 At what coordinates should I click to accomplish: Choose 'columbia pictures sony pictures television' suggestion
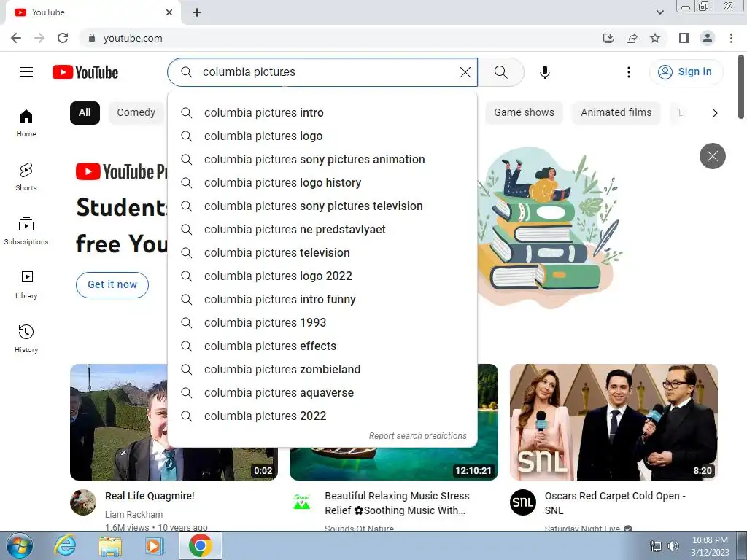[322, 206]
